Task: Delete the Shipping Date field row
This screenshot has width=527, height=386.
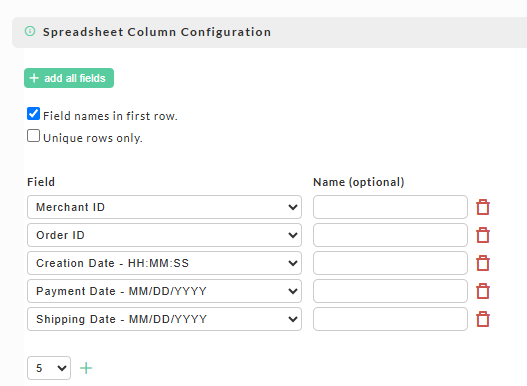Action: tap(483, 319)
